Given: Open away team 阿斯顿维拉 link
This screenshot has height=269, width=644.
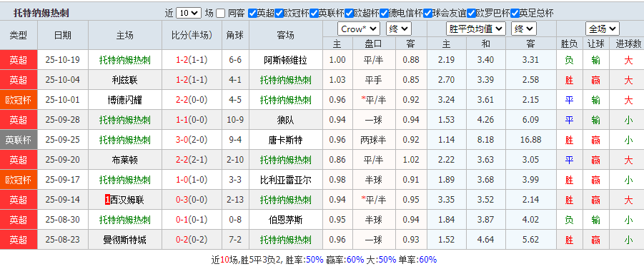Looking at the screenshot, I should 285,60.
